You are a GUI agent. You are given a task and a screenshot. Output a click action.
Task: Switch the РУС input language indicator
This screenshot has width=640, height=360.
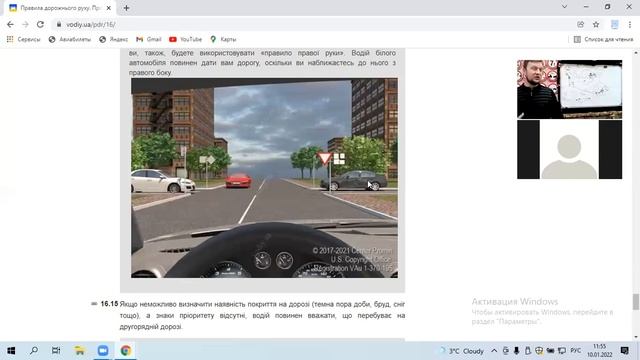pyautogui.click(x=576, y=351)
